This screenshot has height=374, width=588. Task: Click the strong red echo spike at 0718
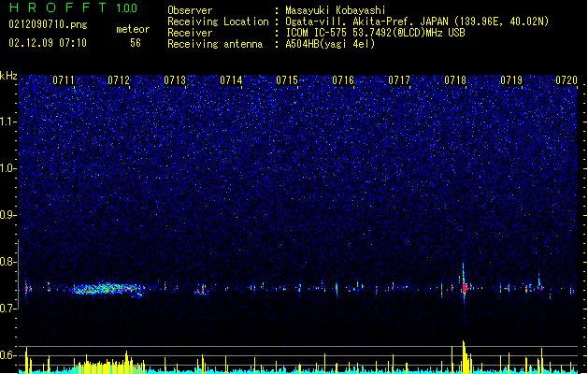coord(465,285)
